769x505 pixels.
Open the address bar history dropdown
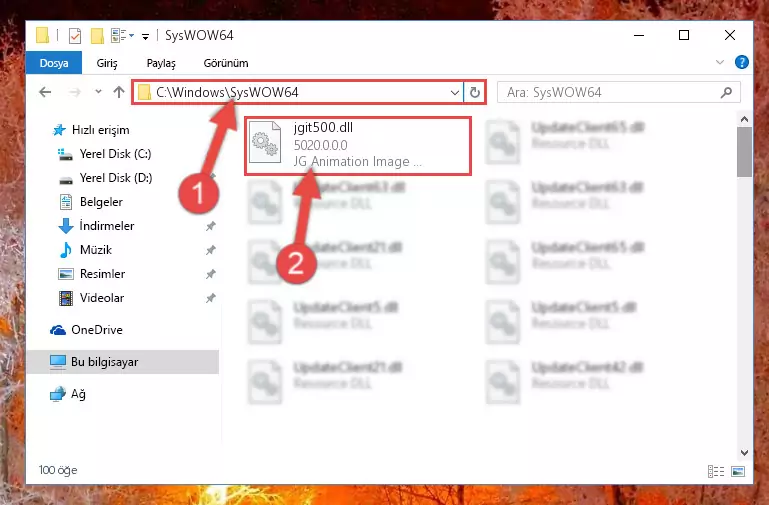(x=455, y=92)
